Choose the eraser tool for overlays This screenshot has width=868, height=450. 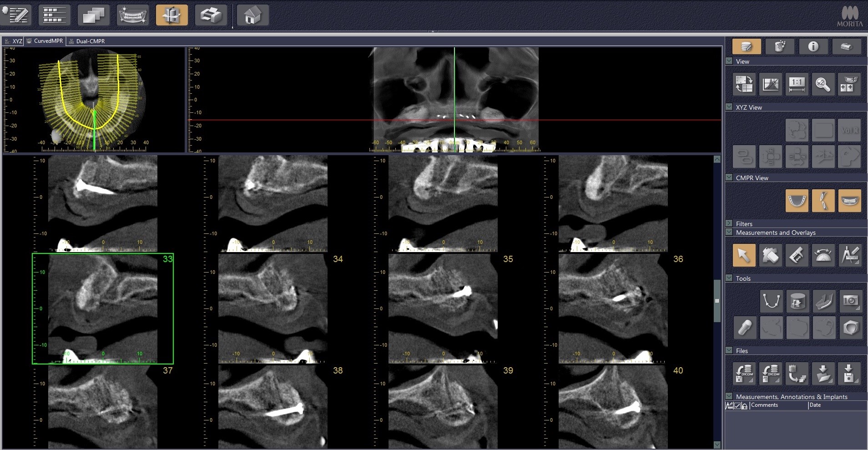click(x=770, y=255)
